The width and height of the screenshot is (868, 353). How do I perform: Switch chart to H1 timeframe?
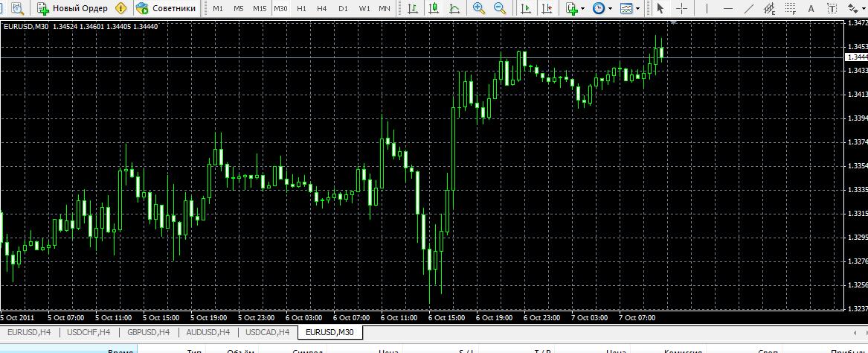pyautogui.click(x=301, y=9)
